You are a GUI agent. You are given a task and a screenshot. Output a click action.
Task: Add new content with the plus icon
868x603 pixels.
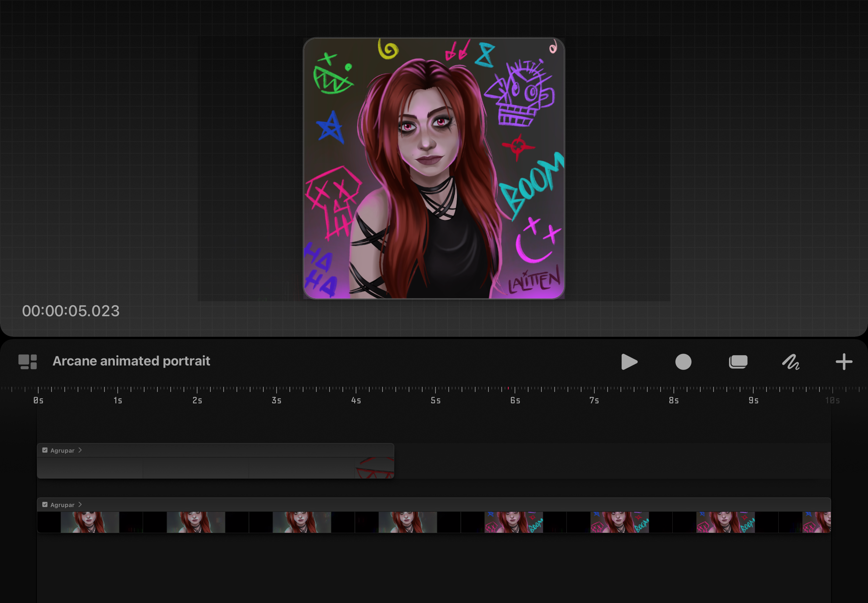pos(844,361)
